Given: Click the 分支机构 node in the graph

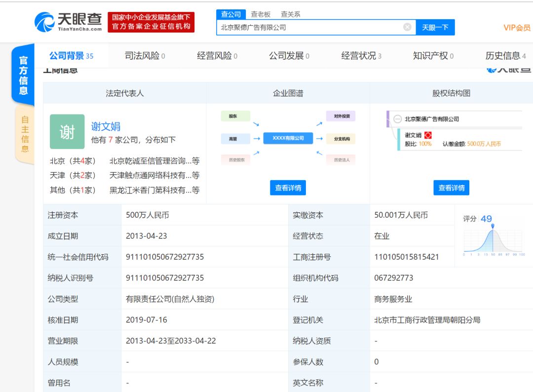Looking at the screenshot, I should [341, 139].
